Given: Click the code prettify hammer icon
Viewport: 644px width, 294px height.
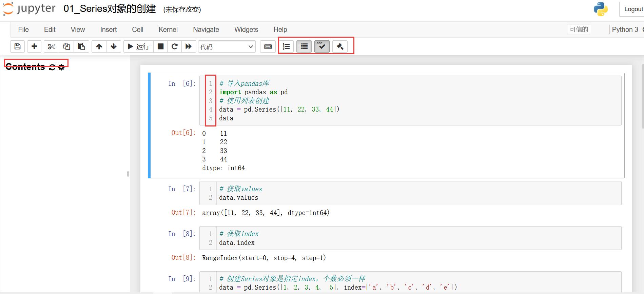Looking at the screenshot, I should tap(340, 46).
